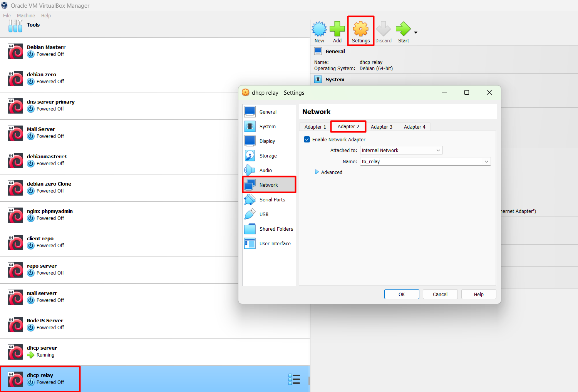Click the New machine toolbar icon

(x=319, y=29)
